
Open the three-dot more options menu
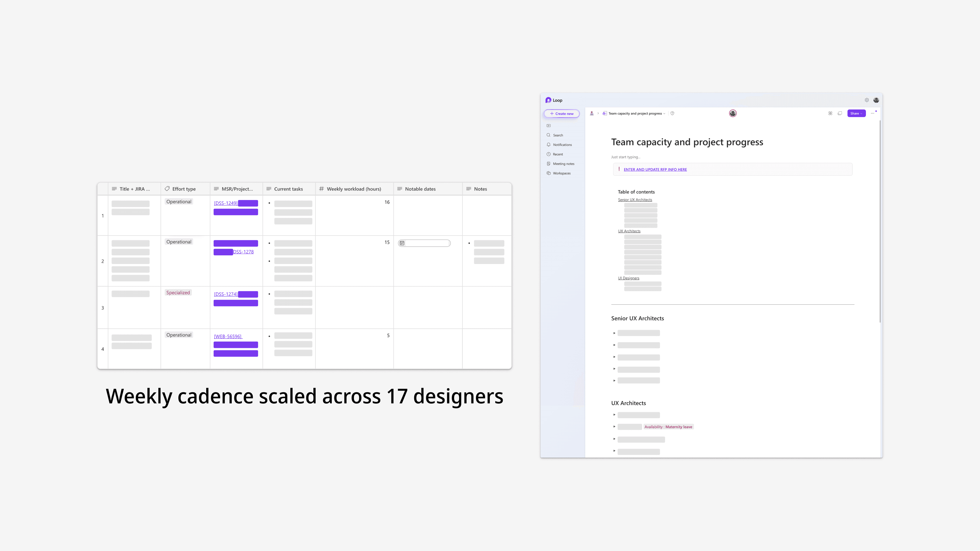pyautogui.click(x=872, y=113)
